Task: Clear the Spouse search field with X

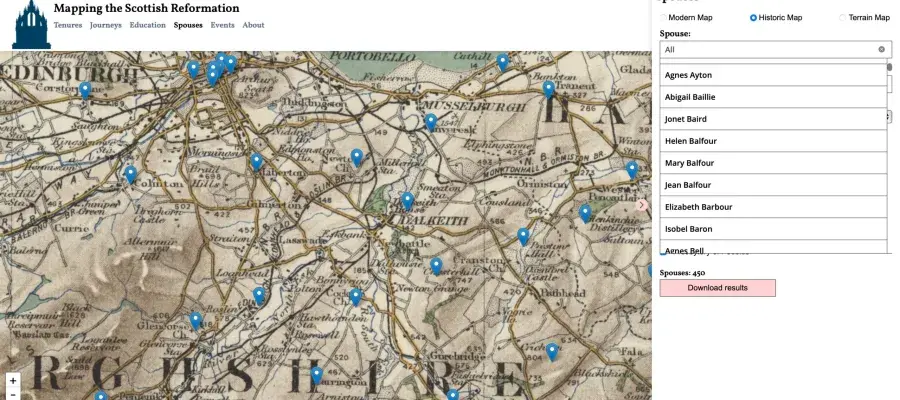Action: pyautogui.click(x=881, y=49)
